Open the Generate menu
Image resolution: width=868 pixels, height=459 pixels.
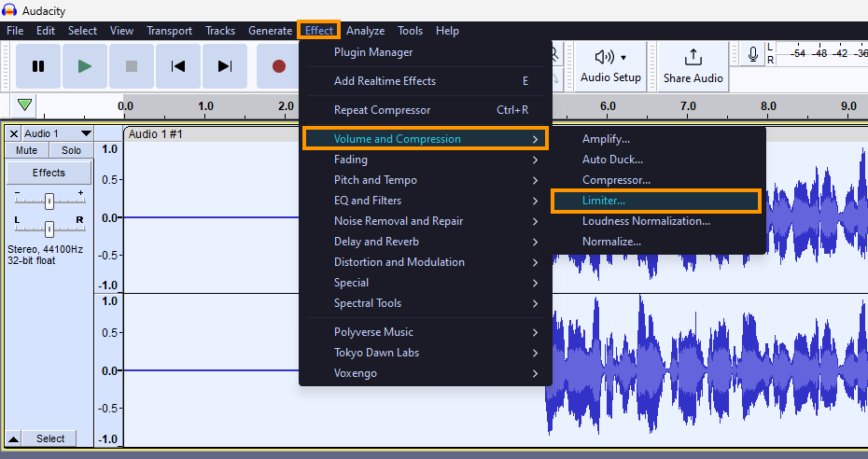pyautogui.click(x=270, y=31)
